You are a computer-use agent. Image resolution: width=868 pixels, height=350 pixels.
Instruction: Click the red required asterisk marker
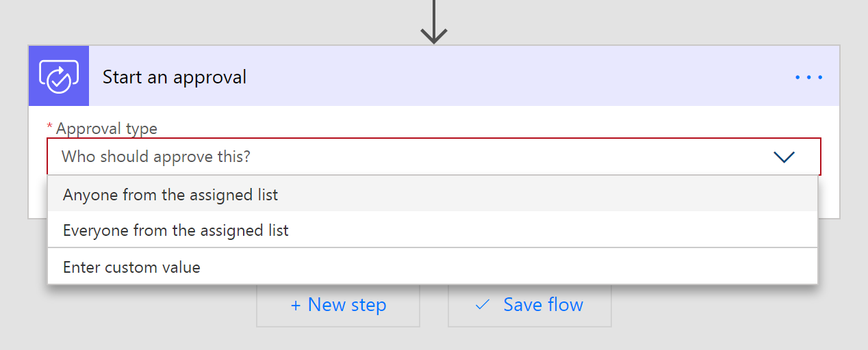49,127
